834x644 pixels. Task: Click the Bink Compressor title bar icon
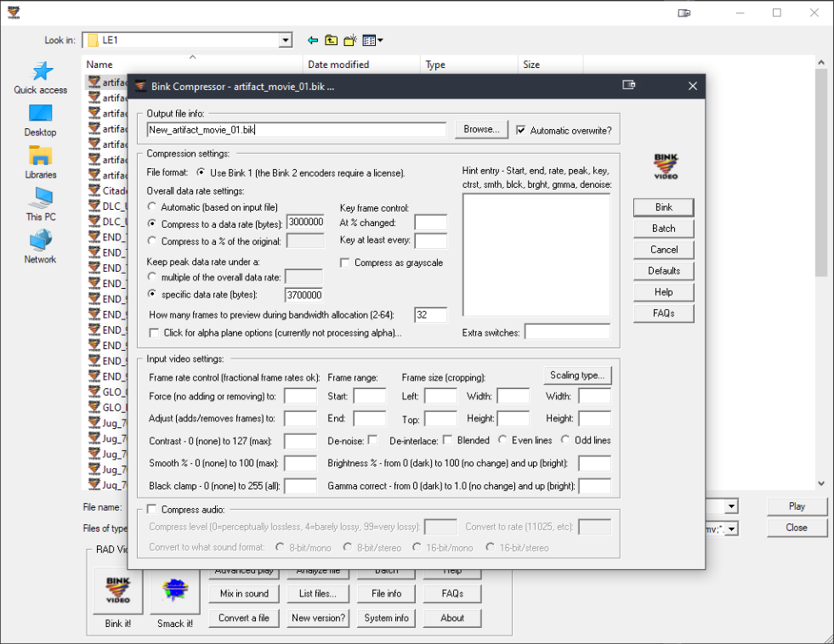(140, 86)
